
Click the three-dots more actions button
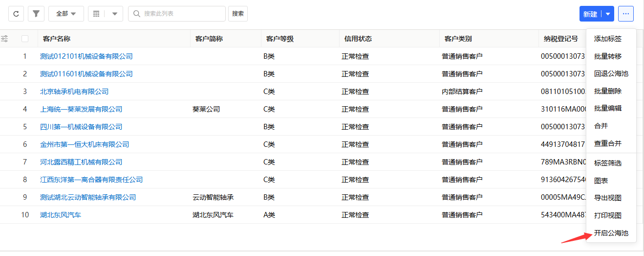tap(625, 14)
